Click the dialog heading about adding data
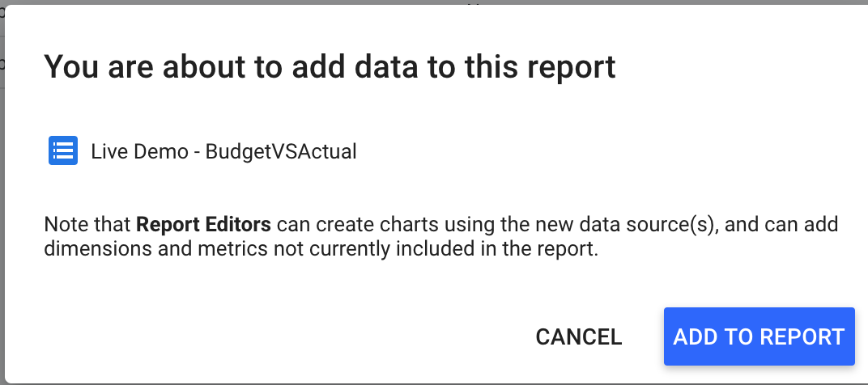This screenshot has width=868, height=385. [x=330, y=67]
